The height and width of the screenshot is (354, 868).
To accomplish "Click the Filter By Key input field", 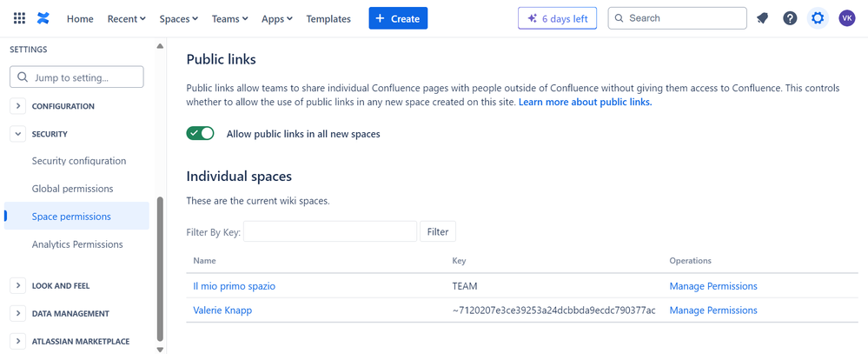I will coord(330,231).
